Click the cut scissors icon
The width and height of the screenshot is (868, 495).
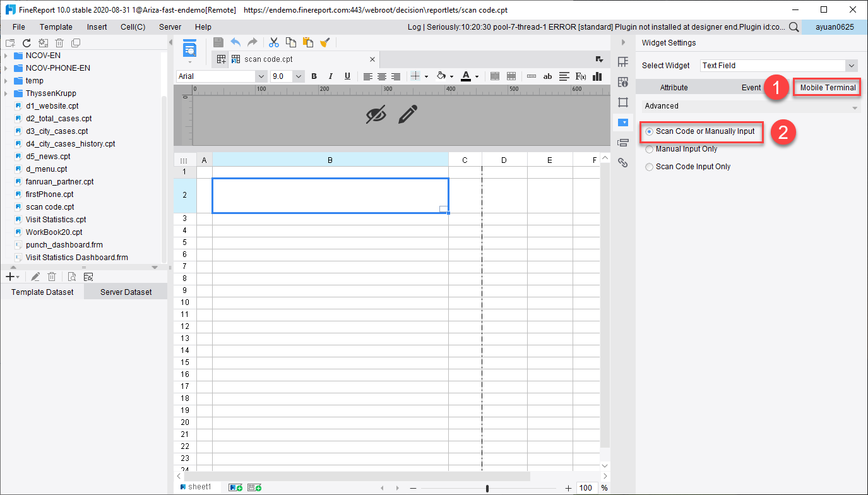point(274,42)
